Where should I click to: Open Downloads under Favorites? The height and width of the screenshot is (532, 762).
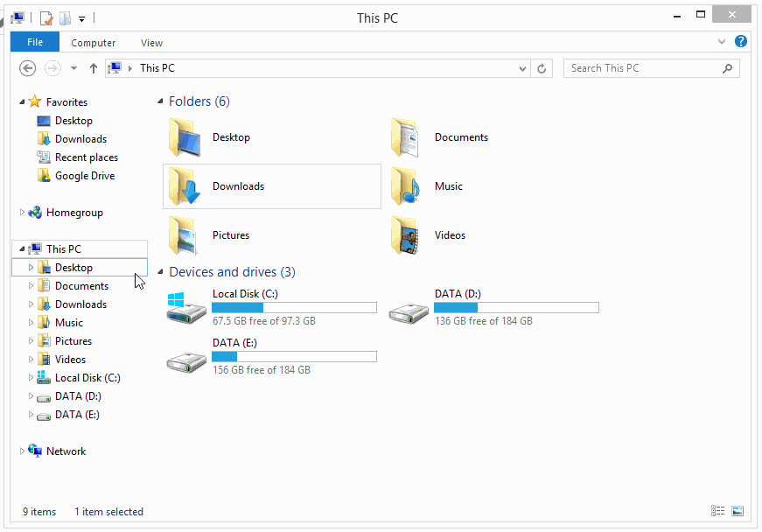80,139
